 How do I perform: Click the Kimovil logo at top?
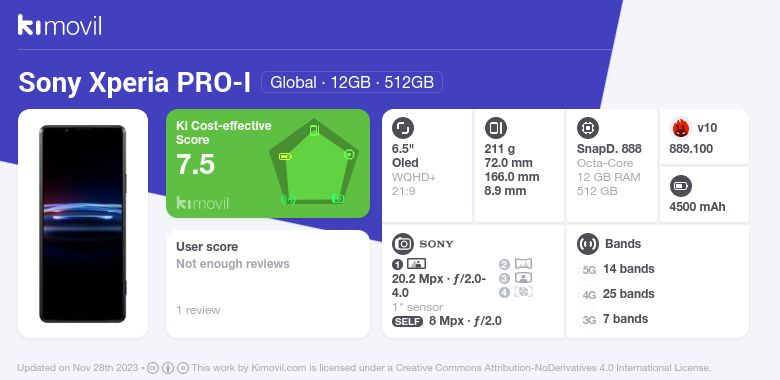60,25
